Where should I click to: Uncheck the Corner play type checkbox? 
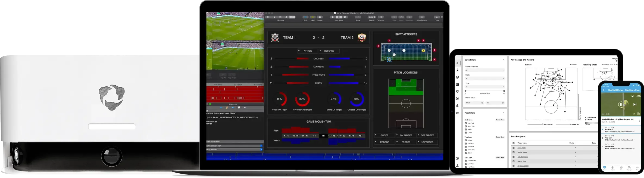(x=466, y=140)
